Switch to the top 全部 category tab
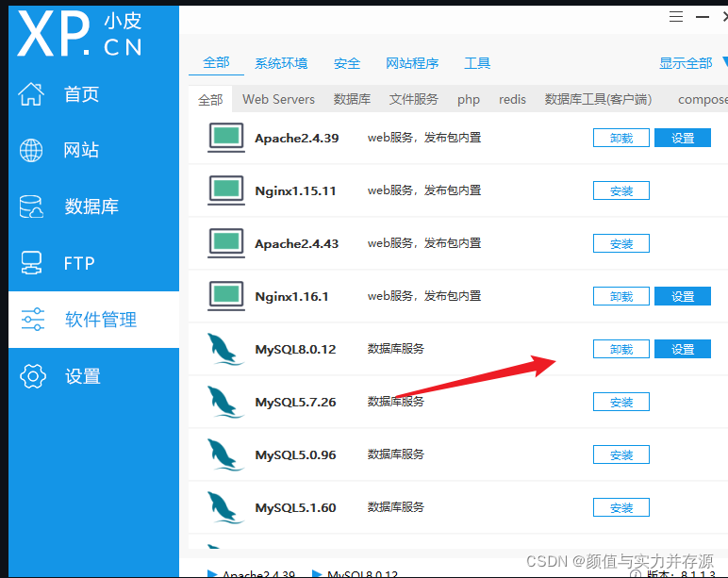 (x=216, y=62)
